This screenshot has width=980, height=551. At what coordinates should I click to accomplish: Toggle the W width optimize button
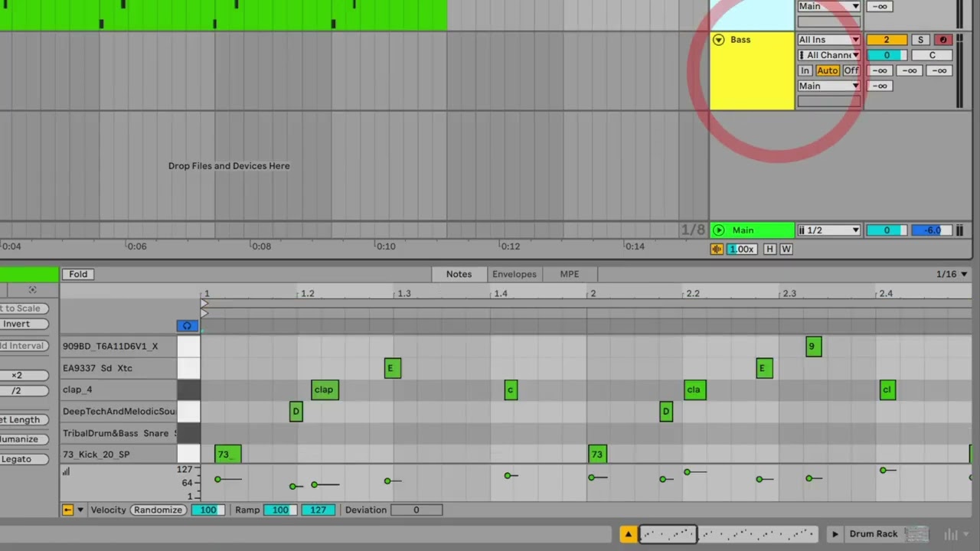pyautogui.click(x=786, y=249)
